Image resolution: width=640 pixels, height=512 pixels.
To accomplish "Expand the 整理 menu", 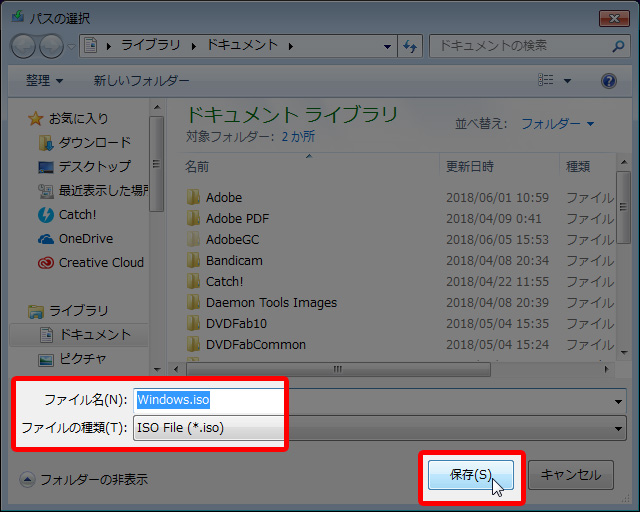I will point(44,81).
